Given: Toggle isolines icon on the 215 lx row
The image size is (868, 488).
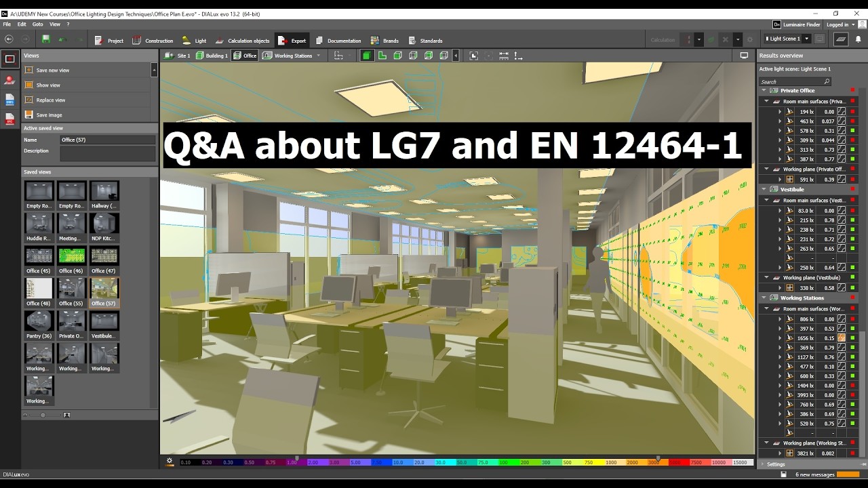Looking at the screenshot, I should (842, 220).
